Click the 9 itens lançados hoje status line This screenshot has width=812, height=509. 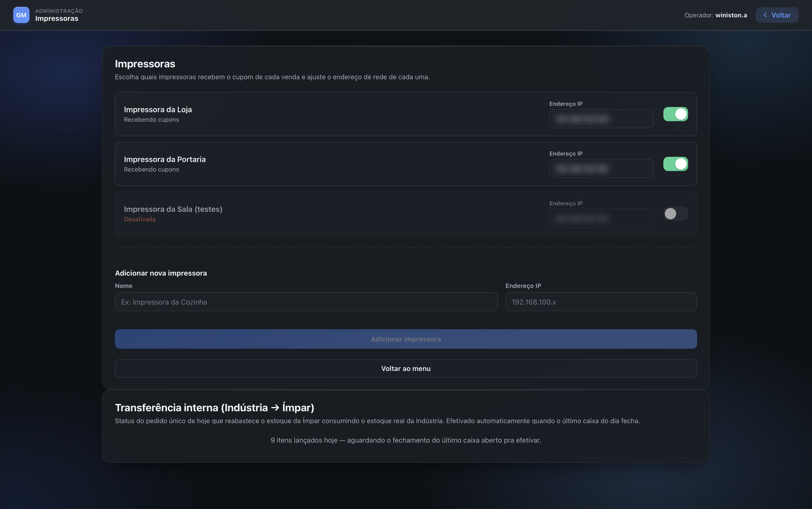[406, 440]
